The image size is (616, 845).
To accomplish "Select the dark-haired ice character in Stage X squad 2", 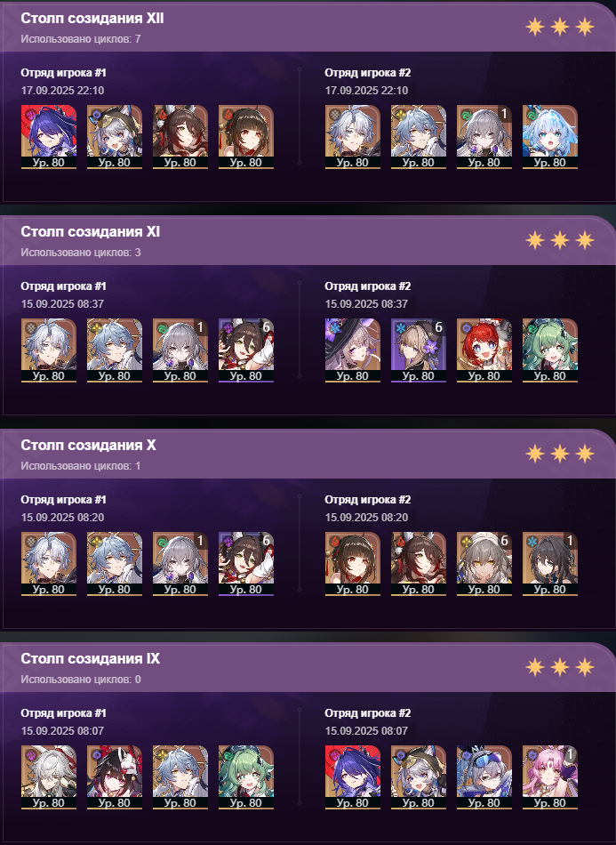I will pos(549,564).
